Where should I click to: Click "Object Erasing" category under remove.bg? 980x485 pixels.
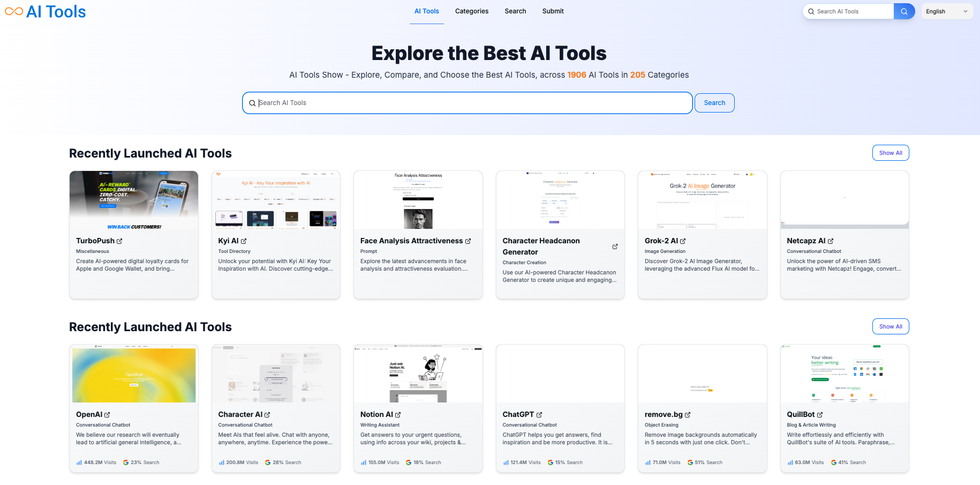click(661, 425)
